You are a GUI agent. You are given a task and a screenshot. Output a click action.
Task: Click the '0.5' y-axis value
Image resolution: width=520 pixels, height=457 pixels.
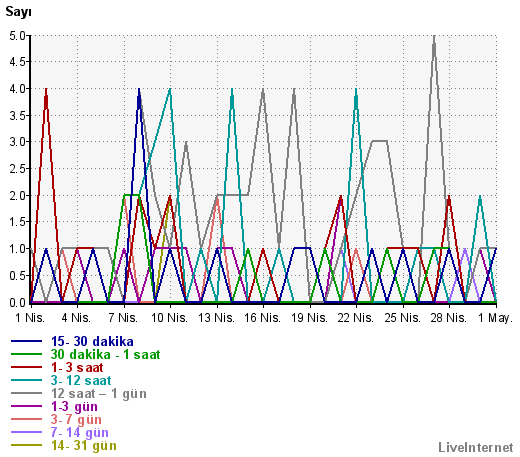click(18, 276)
